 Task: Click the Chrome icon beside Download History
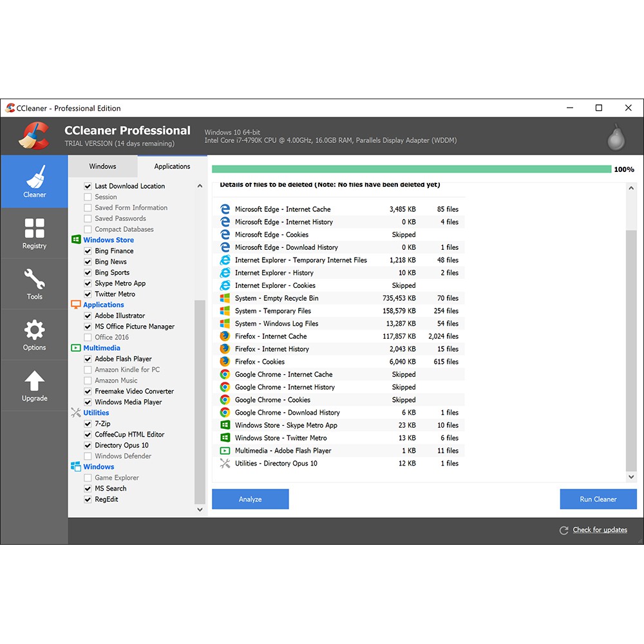coord(225,413)
